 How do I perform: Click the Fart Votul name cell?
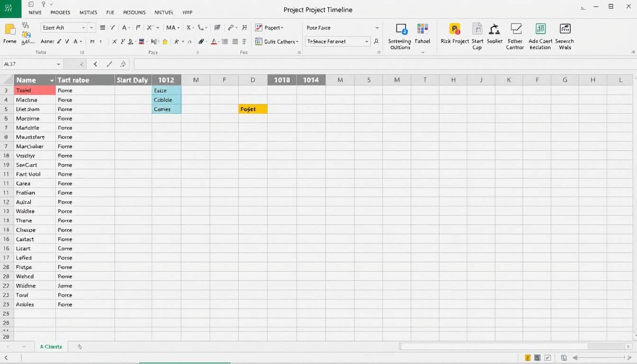point(35,174)
